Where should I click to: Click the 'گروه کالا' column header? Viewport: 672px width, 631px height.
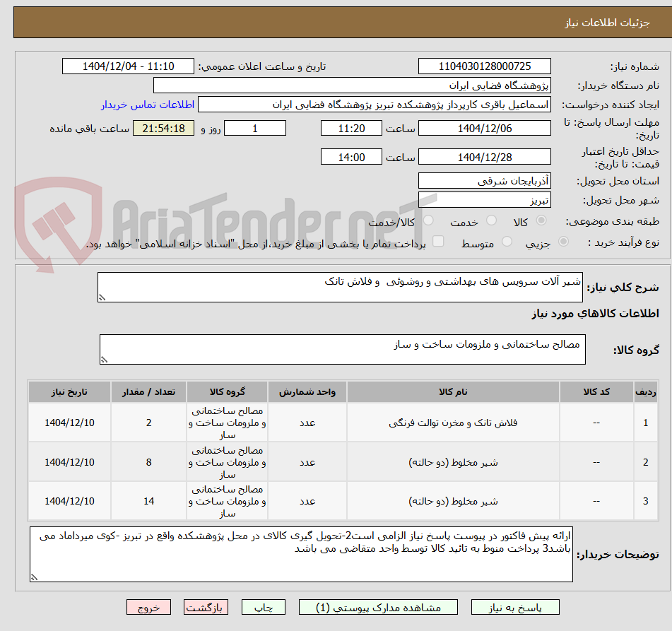coord(227,391)
